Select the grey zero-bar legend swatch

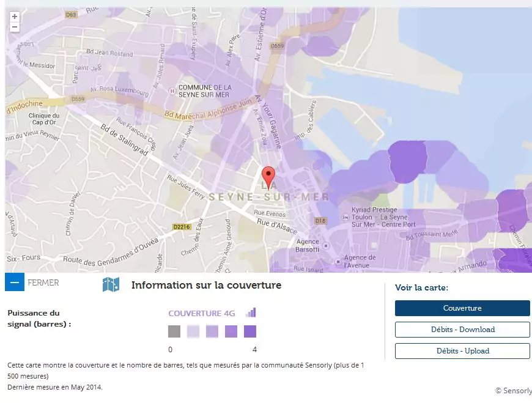click(174, 331)
